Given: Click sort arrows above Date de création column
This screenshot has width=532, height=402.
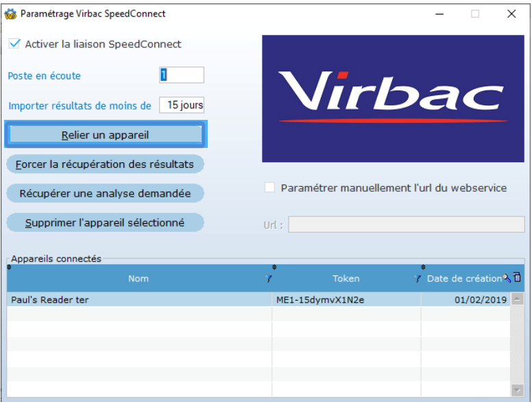Looking at the screenshot, I should click(x=423, y=267).
